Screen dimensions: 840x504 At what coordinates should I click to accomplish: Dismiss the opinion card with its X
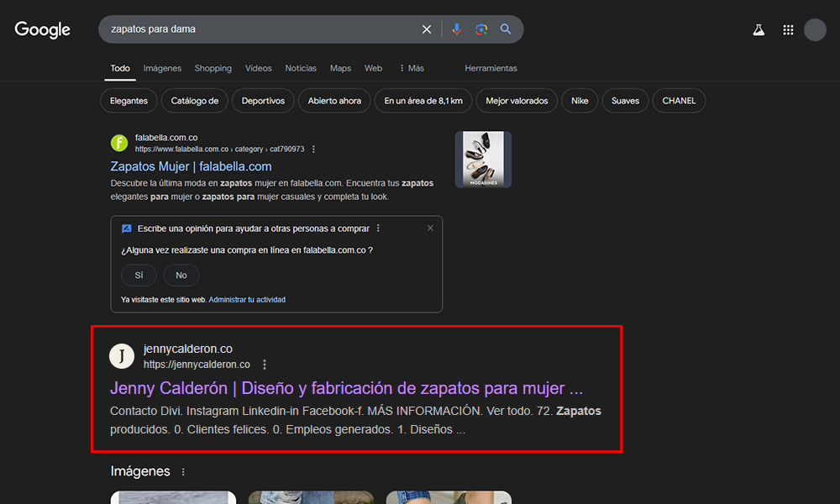[x=430, y=228]
